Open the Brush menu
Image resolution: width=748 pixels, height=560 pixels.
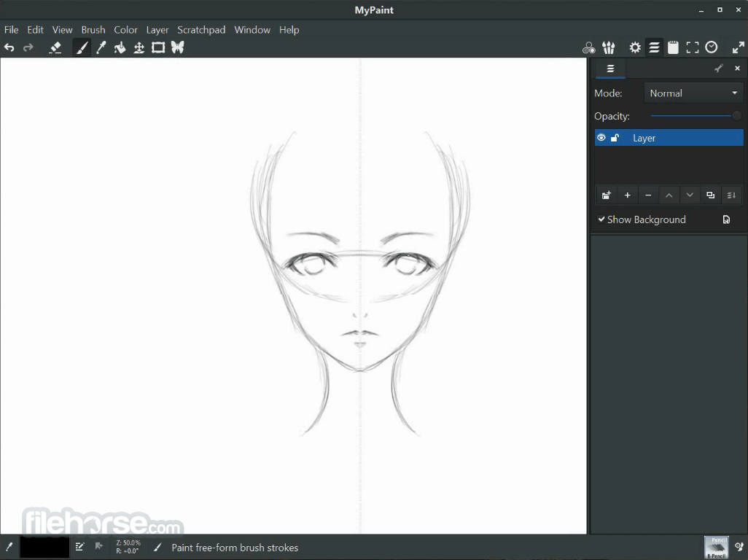93,30
